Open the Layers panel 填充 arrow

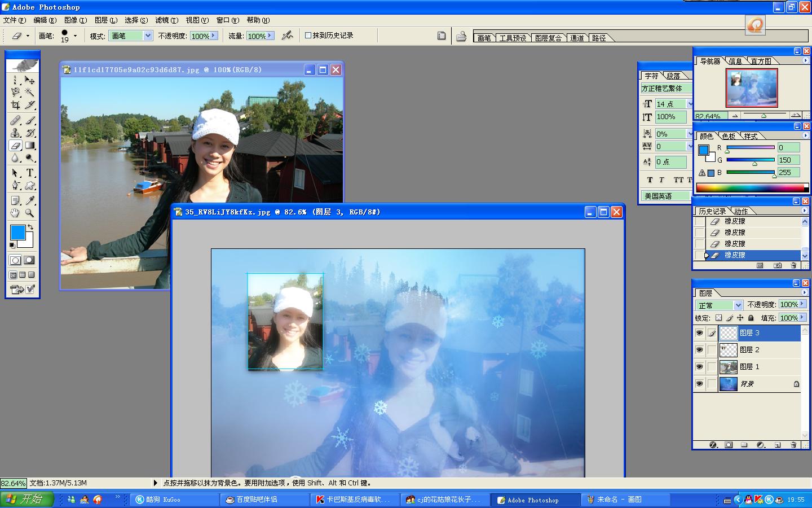tap(802, 318)
